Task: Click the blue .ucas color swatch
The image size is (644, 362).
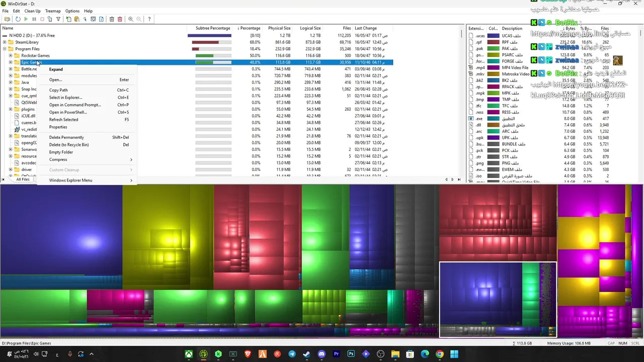Action: click(493, 36)
